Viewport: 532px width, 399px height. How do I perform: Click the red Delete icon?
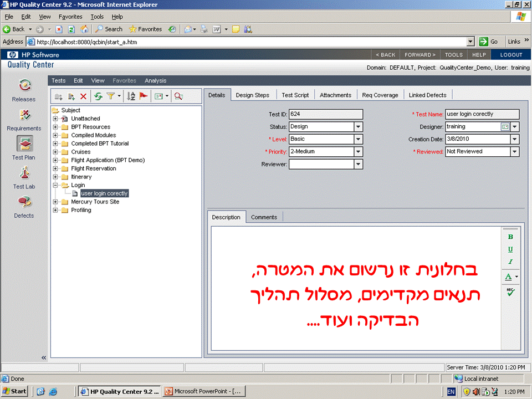click(83, 96)
